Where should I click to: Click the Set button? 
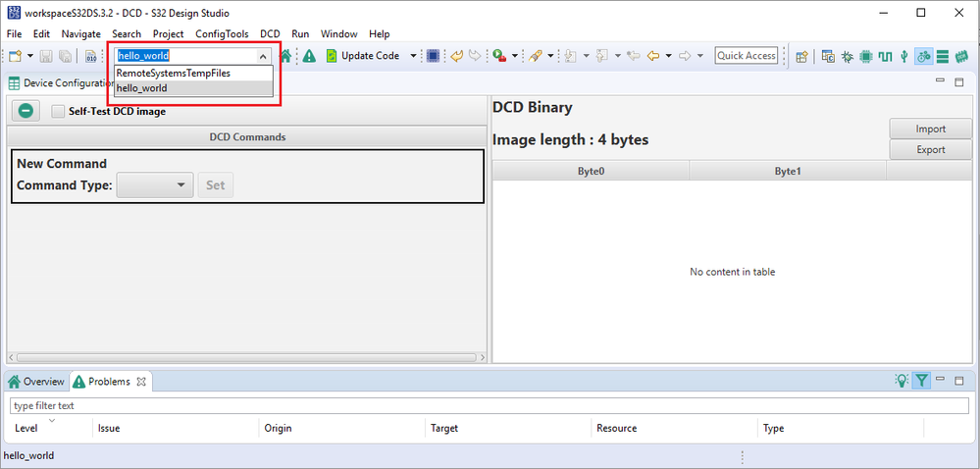pyautogui.click(x=216, y=185)
